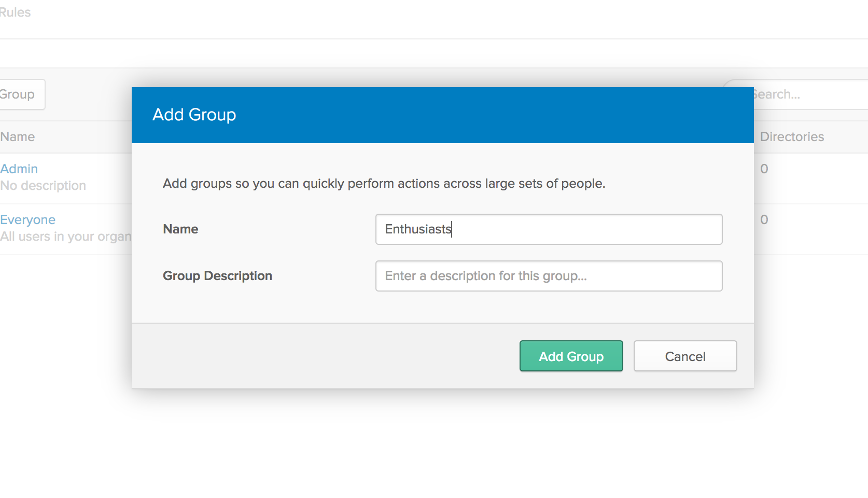Open the Everyone group link
Image resolution: width=868 pixels, height=498 pixels.
click(x=28, y=219)
